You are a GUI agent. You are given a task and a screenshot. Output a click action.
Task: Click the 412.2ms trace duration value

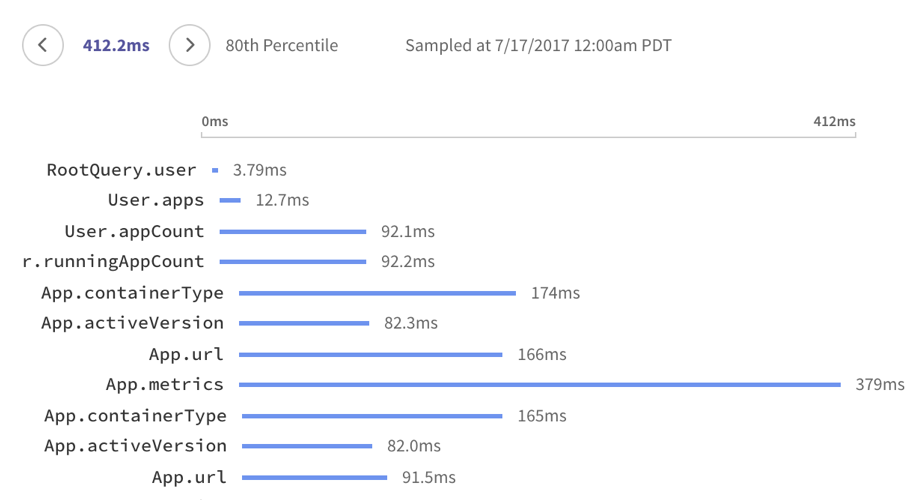tap(116, 46)
